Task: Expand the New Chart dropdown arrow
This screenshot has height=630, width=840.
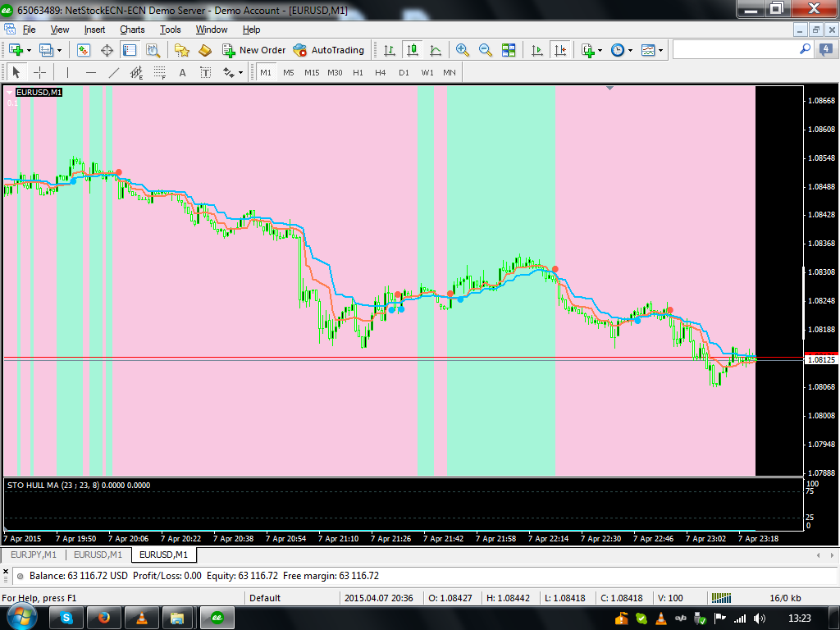Action: pyautogui.click(x=29, y=50)
